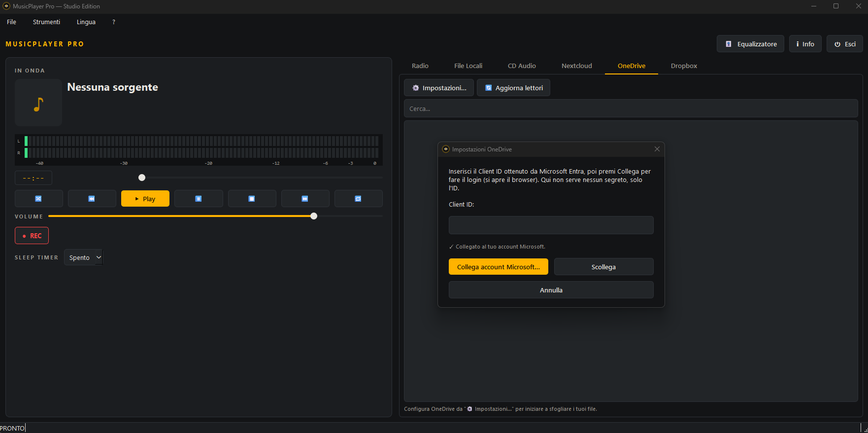Image resolution: width=868 pixels, height=433 pixels.
Task: Switch to the Radio tab
Action: (x=420, y=66)
